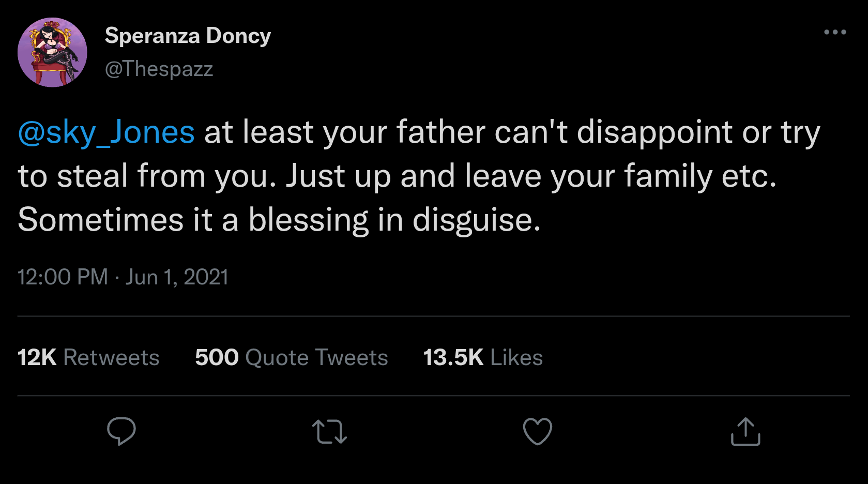The image size is (868, 484).
Task: Click the reply speech bubble icon
Action: 121,431
